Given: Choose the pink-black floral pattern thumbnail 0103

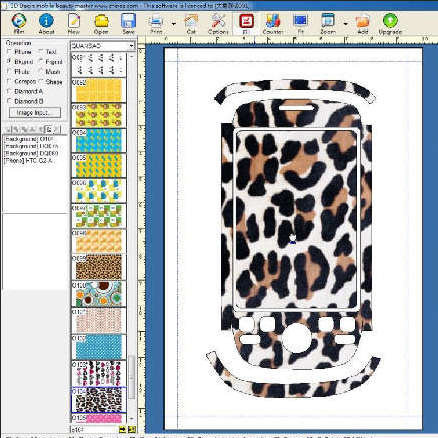Looking at the screenshot, I should (99, 373).
